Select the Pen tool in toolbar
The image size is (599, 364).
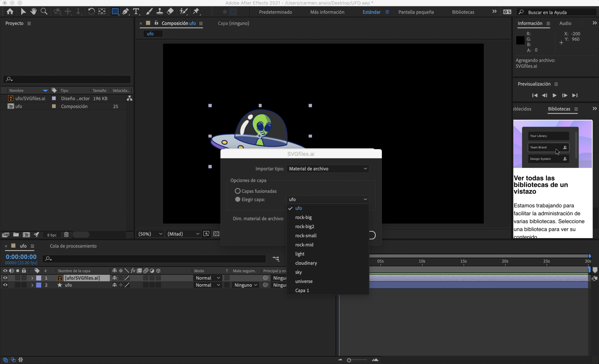(126, 11)
